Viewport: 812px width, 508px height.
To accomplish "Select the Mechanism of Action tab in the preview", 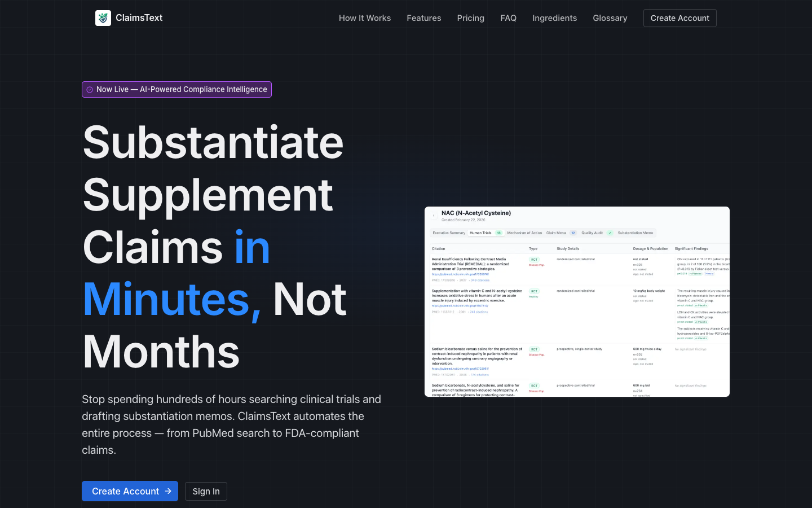I will click(x=524, y=233).
